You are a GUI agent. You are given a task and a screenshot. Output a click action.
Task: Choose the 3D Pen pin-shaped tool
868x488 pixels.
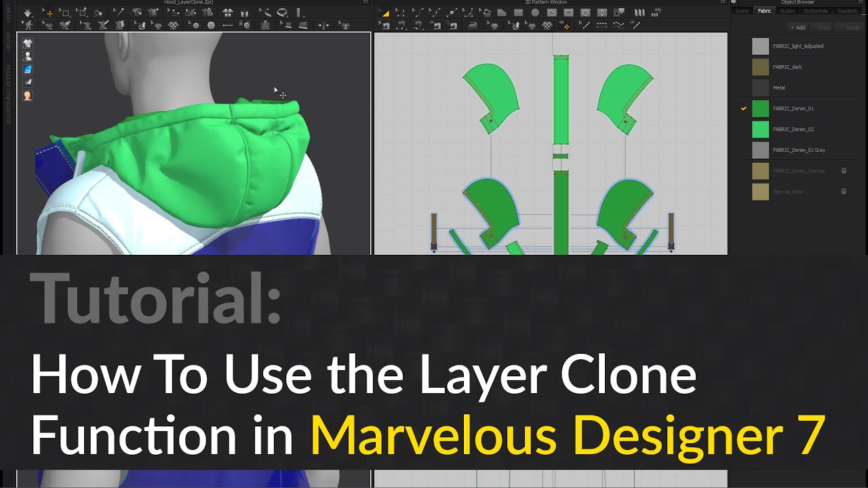119,13
